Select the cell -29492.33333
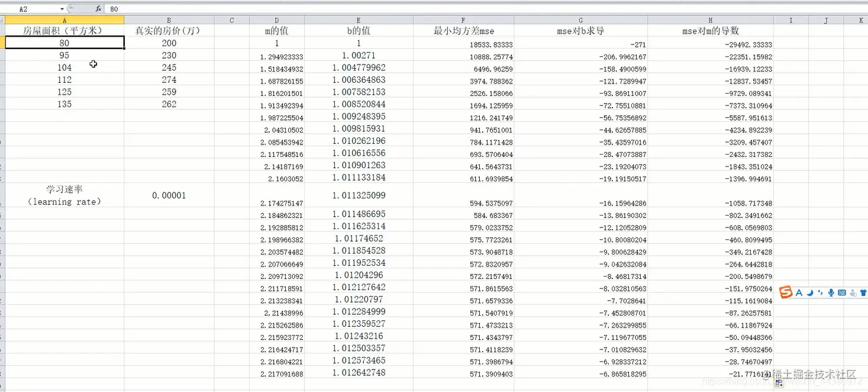 click(x=711, y=44)
